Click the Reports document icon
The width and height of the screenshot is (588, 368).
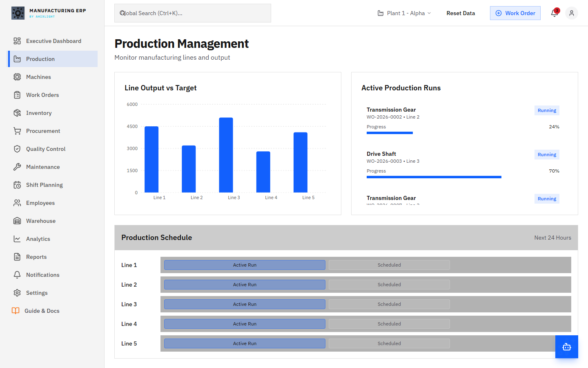[x=17, y=257]
